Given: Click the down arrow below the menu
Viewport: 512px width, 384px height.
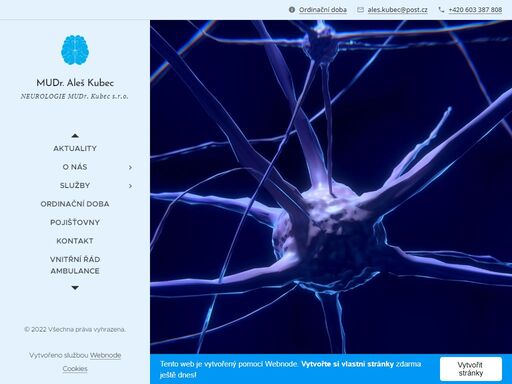Looking at the screenshot, I should [x=75, y=288].
